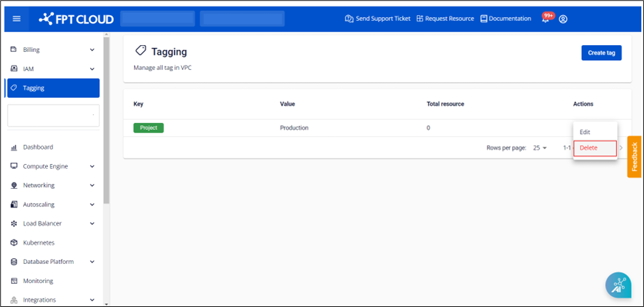Open Documentation from the top bar

505,19
